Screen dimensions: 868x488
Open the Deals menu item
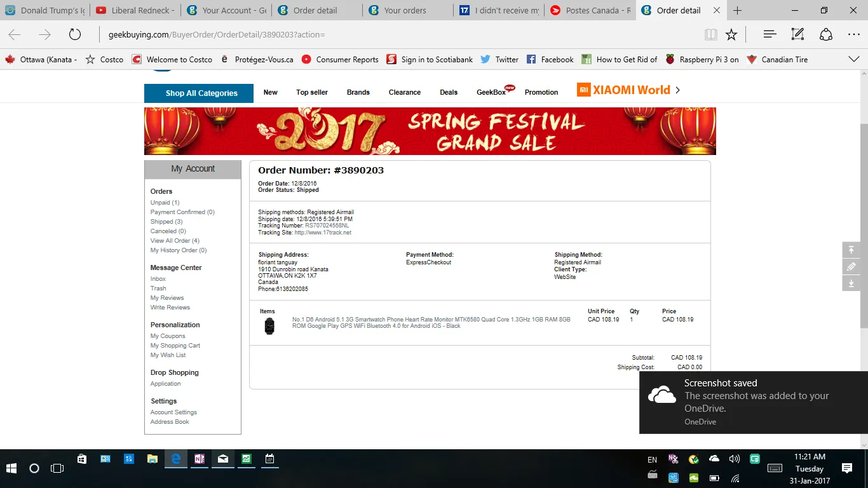(x=449, y=92)
